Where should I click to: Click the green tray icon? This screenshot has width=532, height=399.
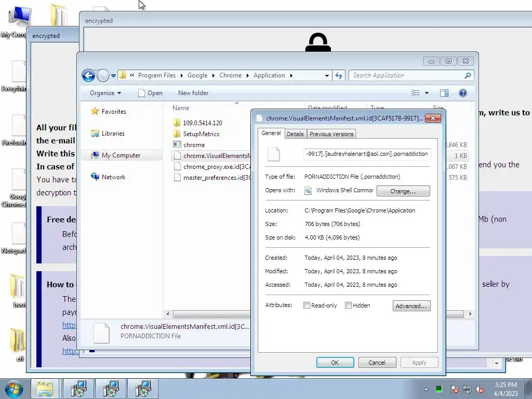[438, 389]
